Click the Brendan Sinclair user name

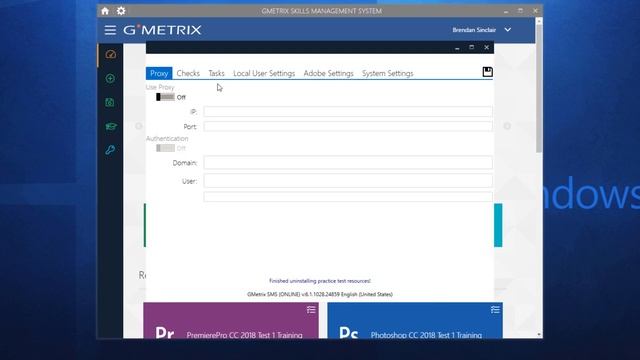[474, 30]
